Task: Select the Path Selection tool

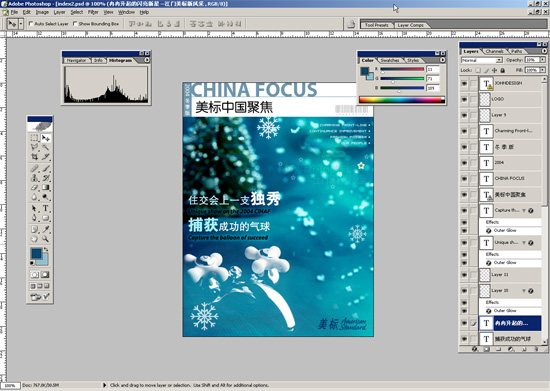Action: pos(34,209)
